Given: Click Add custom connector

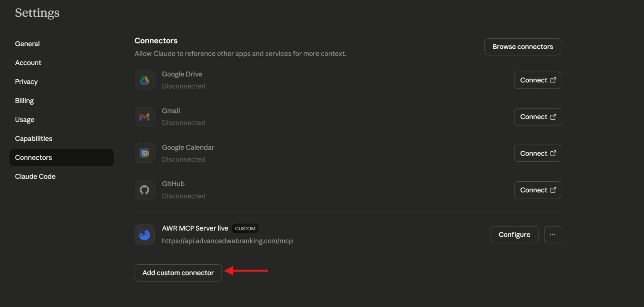Looking at the screenshot, I should 178,273.
